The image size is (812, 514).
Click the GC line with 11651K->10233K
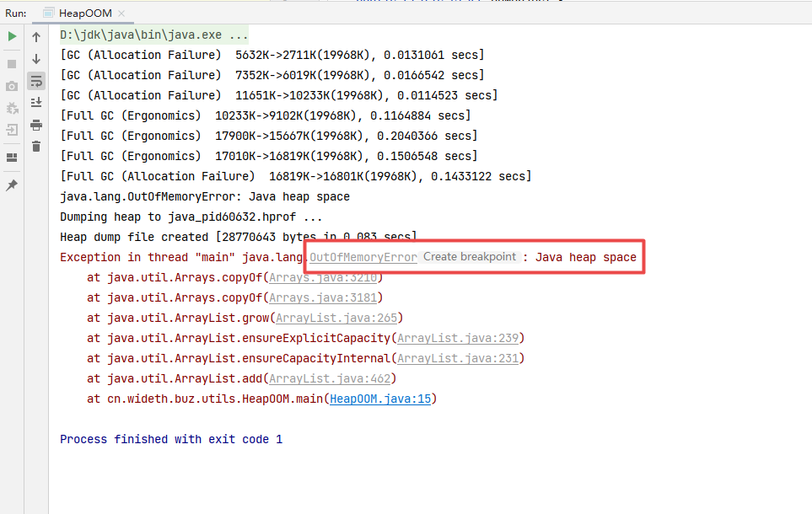pos(278,95)
